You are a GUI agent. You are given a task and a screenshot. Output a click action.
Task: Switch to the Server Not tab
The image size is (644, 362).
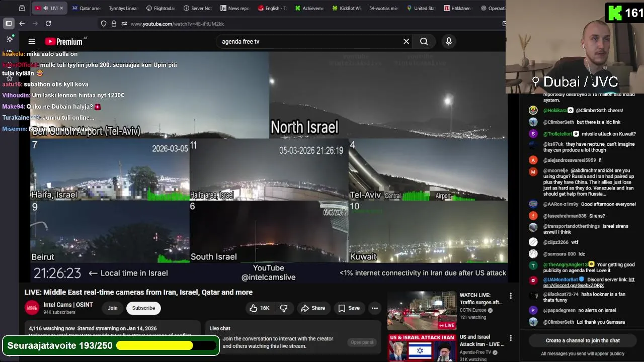coord(198,8)
